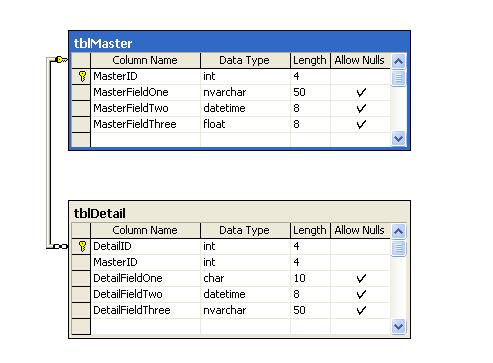The height and width of the screenshot is (363, 493).
Task: Select the infinity endpoint of the relationship line
Action: pos(60,246)
